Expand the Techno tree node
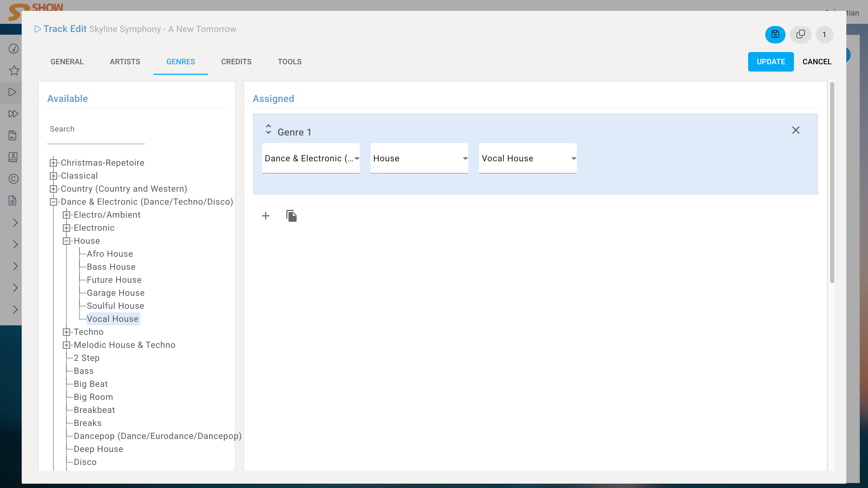This screenshot has width=868, height=488. click(x=66, y=332)
